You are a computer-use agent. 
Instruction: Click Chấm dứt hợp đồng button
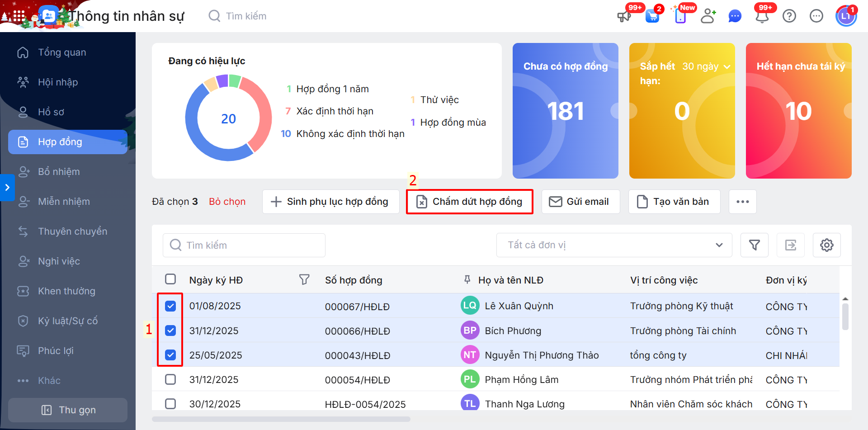(x=469, y=202)
